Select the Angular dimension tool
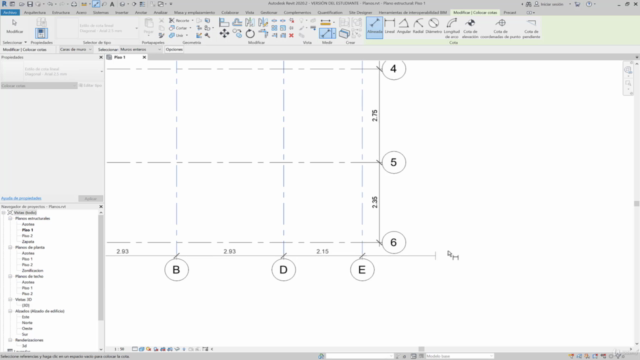The image size is (640, 360). click(x=404, y=27)
